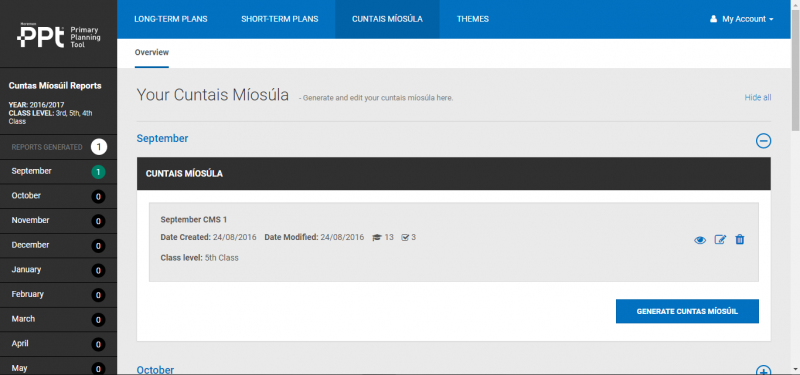The width and height of the screenshot is (800, 375).
Task: Open the Long-Term Plans tab
Action: click(x=171, y=19)
